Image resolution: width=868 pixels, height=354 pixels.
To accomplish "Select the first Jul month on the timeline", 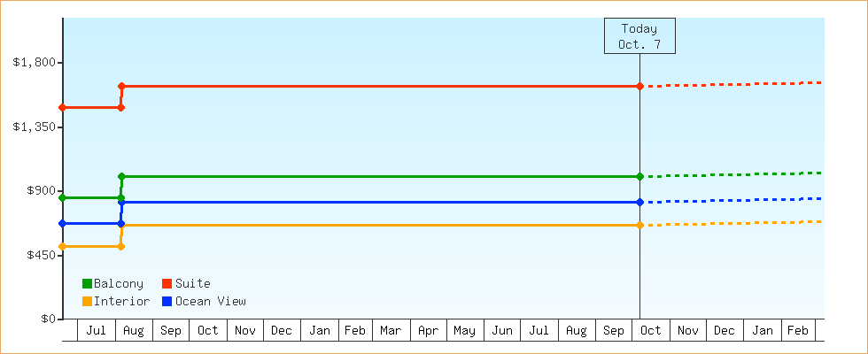I will 97,330.
